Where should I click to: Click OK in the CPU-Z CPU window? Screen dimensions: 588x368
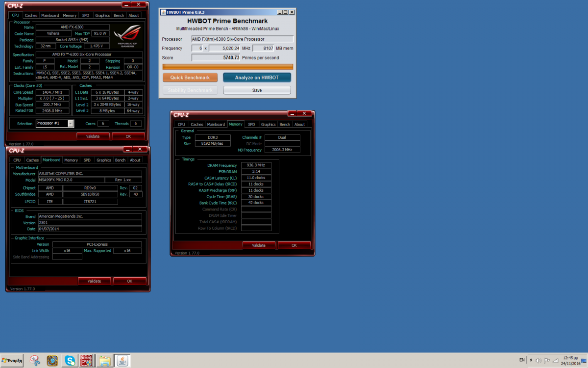pos(128,136)
